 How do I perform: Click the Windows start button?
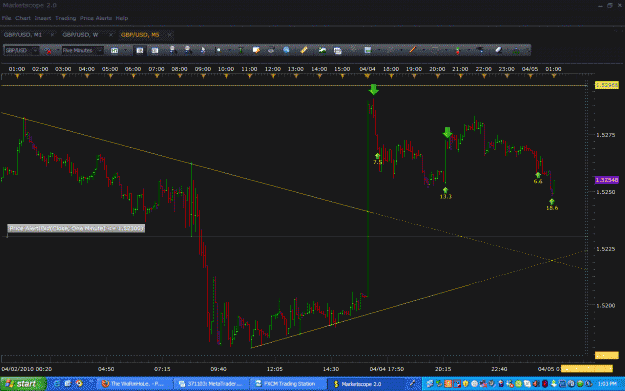click(23, 384)
